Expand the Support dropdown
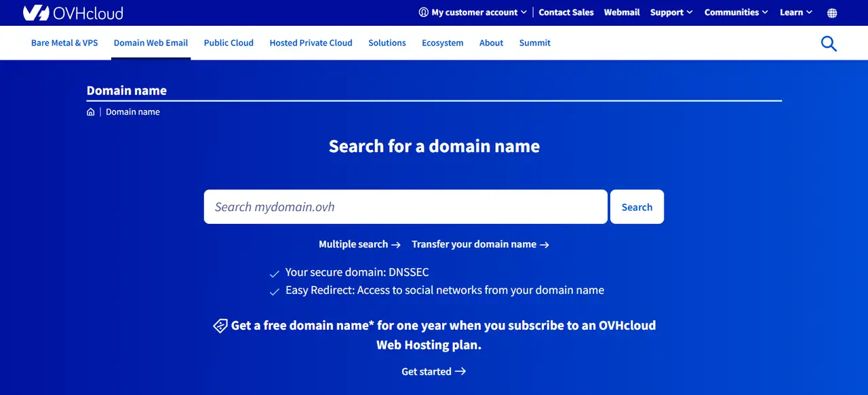Image resolution: width=868 pixels, height=395 pixels. click(671, 12)
